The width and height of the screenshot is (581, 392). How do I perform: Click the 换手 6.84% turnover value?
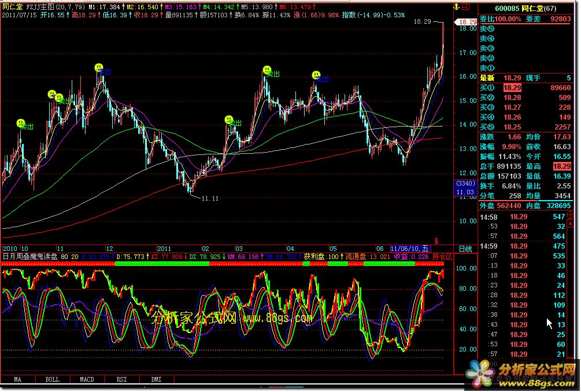point(512,186)
